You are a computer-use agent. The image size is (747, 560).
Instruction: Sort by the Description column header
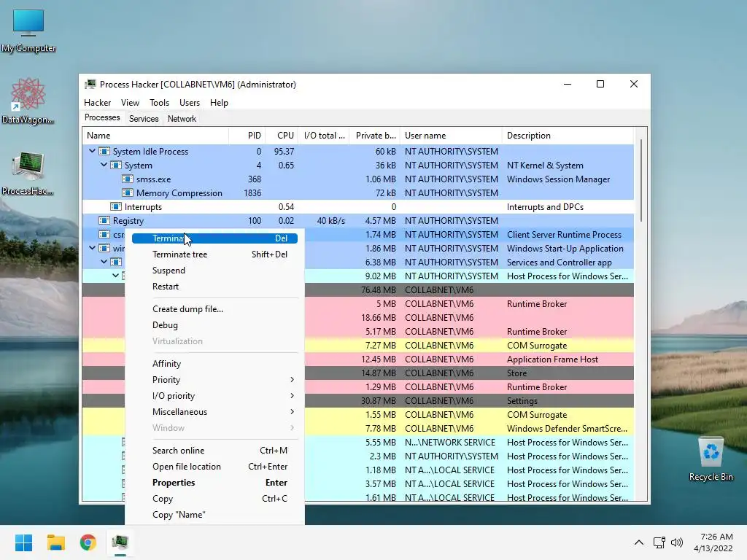tap(568, 136)
